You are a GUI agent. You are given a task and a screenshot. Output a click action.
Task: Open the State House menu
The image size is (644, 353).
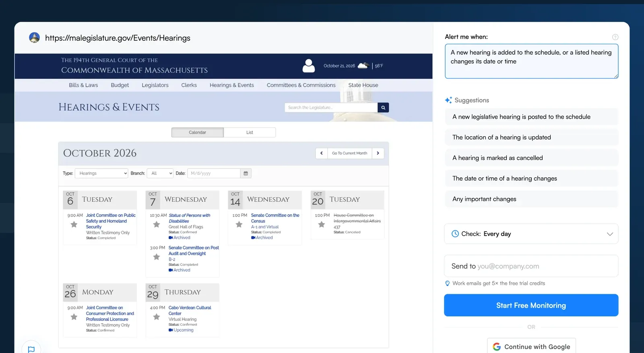click(x=363, y=85)
